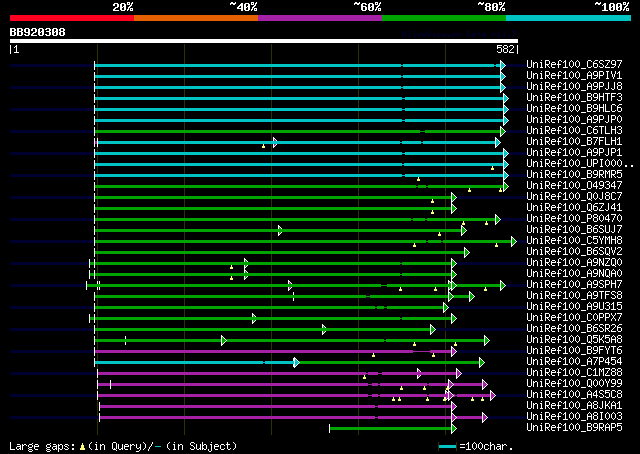Click the UniRef100_A9PJP1 label

(574, 153)
